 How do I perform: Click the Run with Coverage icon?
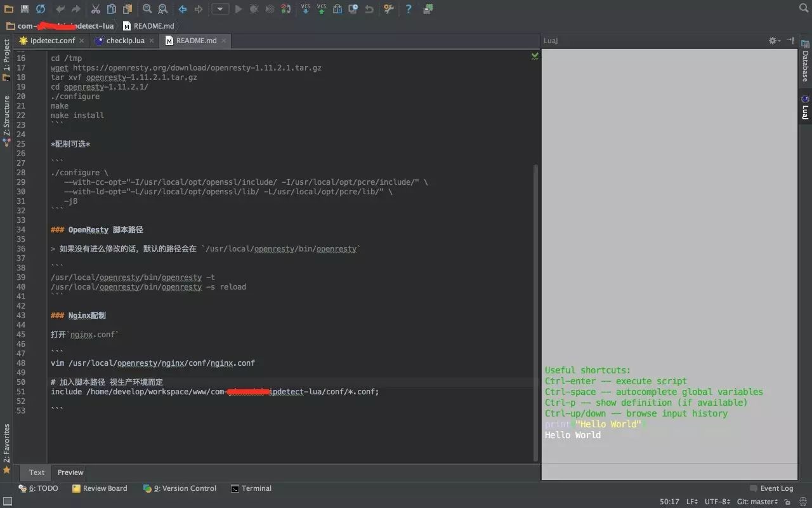coord(270,9)
